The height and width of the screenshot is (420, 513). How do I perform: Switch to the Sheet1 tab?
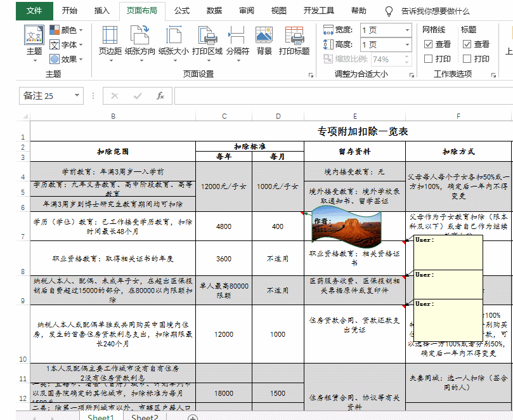101,417
